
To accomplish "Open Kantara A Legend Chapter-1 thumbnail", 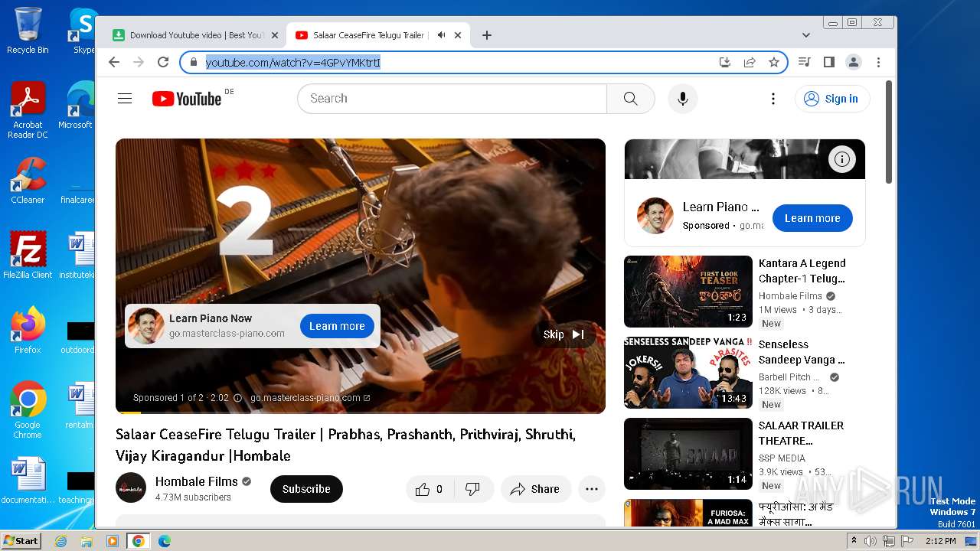I will [x=688, y=292].
